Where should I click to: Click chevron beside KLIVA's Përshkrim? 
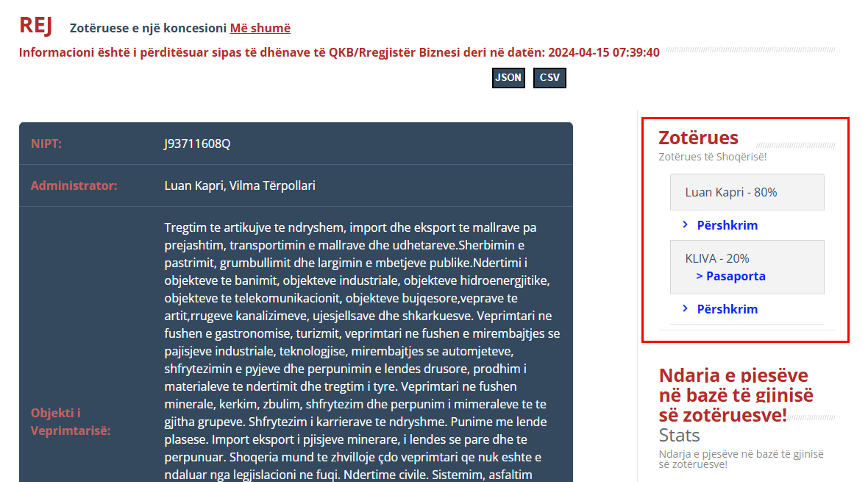click(x=686, y=308)
